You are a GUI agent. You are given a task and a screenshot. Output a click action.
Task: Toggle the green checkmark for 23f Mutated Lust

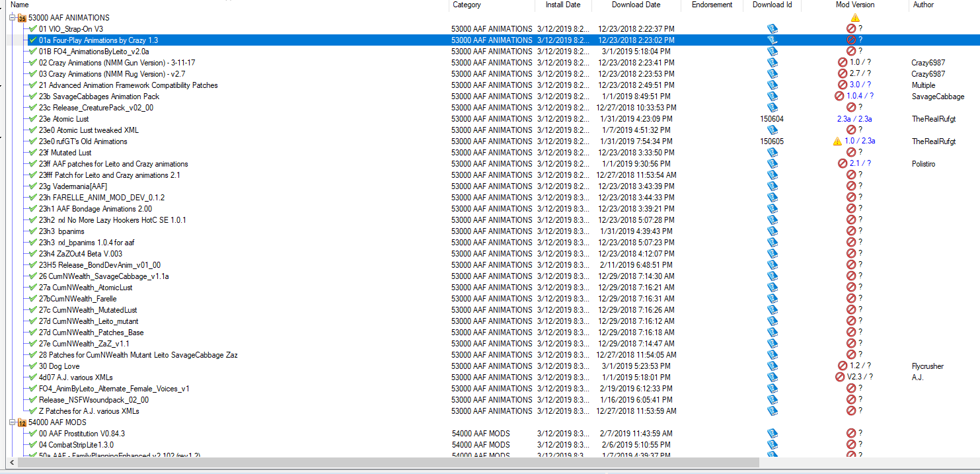[33, 153]
